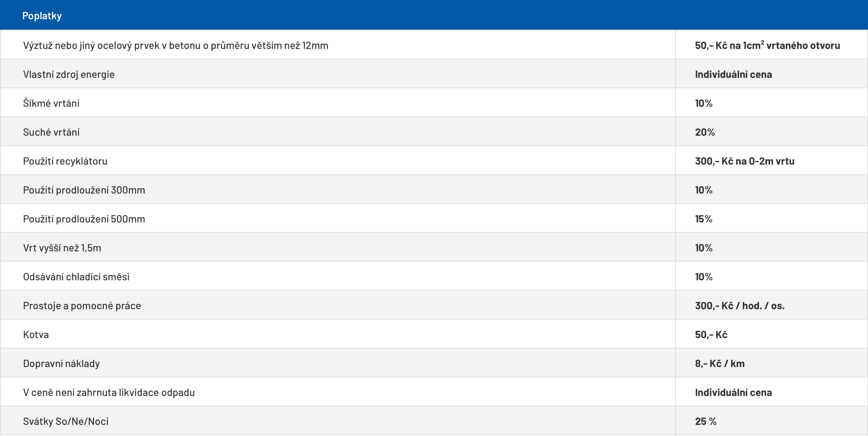Click the 20% surcharge value

[705, 132]
